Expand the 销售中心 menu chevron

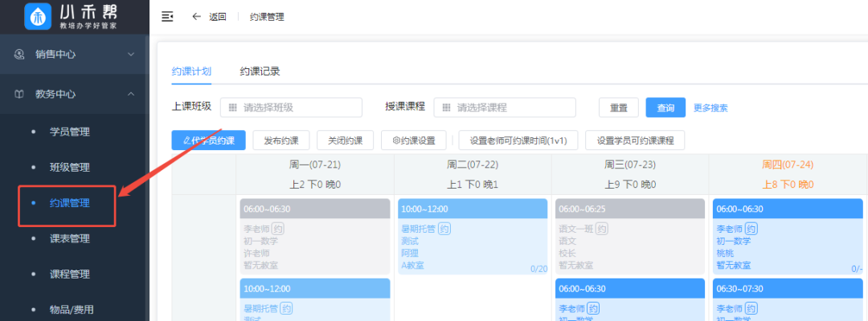click(131, 55)
